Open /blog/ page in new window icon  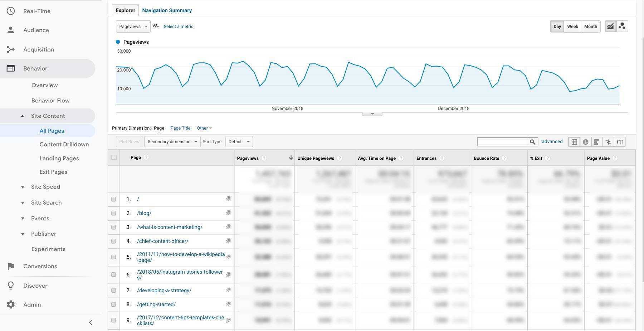(228, 213)
